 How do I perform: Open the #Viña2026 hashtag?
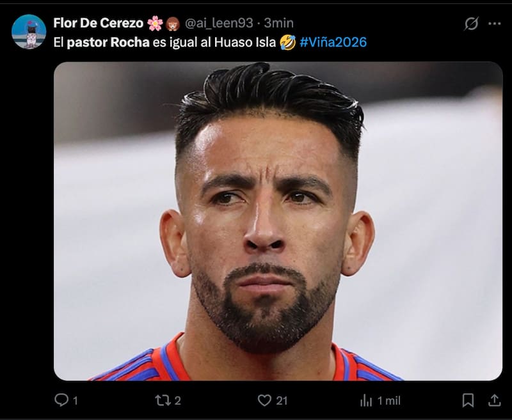click(333, 43)
